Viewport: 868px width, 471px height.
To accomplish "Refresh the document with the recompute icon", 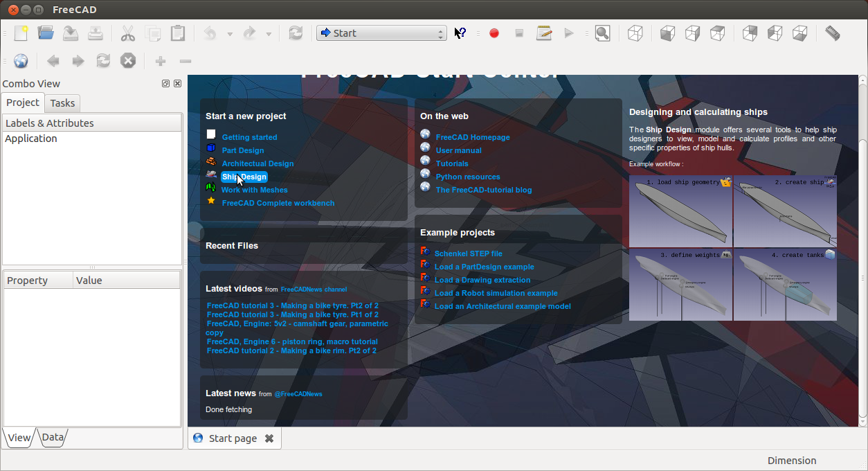I will coord(296,33).
